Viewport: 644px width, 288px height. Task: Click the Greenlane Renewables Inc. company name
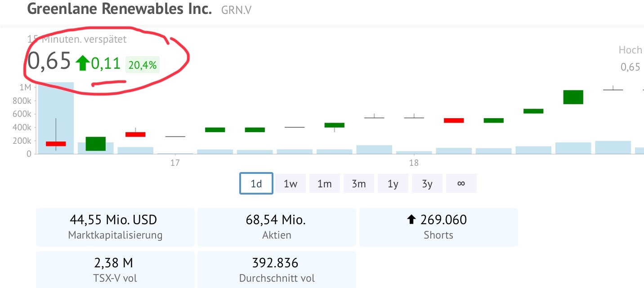click(x=119, y=9)
